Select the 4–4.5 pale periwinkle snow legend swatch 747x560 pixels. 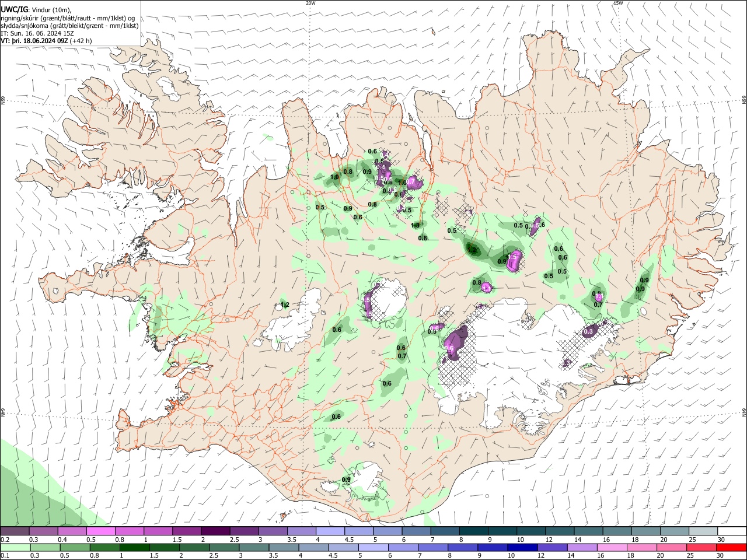[330, 531]
